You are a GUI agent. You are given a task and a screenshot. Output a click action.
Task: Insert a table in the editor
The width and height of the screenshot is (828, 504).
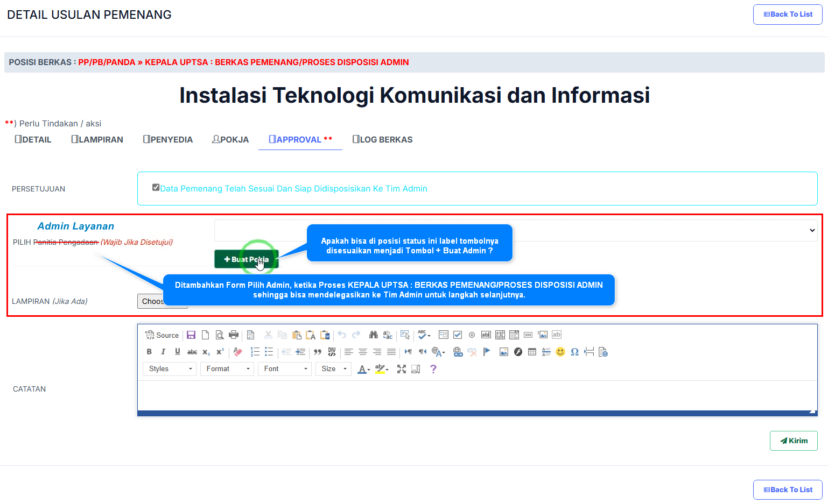point(532,352)
